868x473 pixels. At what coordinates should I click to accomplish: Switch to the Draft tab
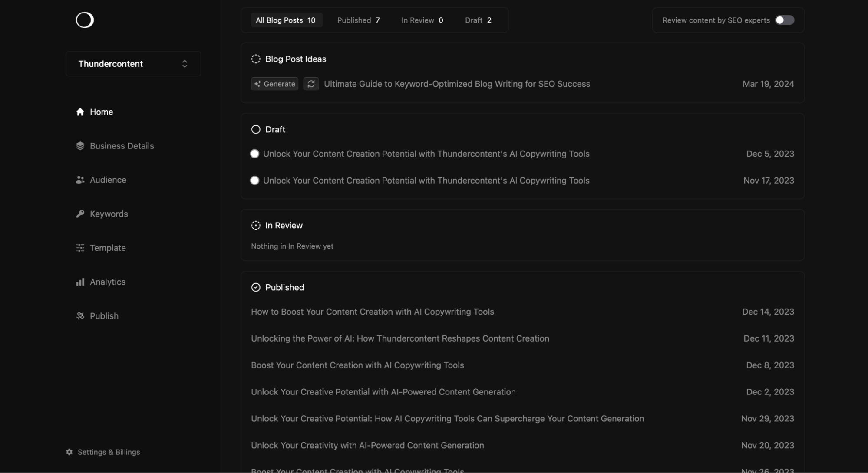click(478, 20)
